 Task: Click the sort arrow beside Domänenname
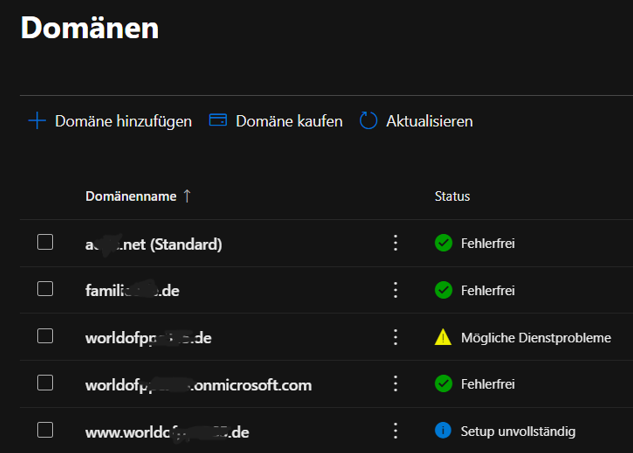tap(187, 196)
